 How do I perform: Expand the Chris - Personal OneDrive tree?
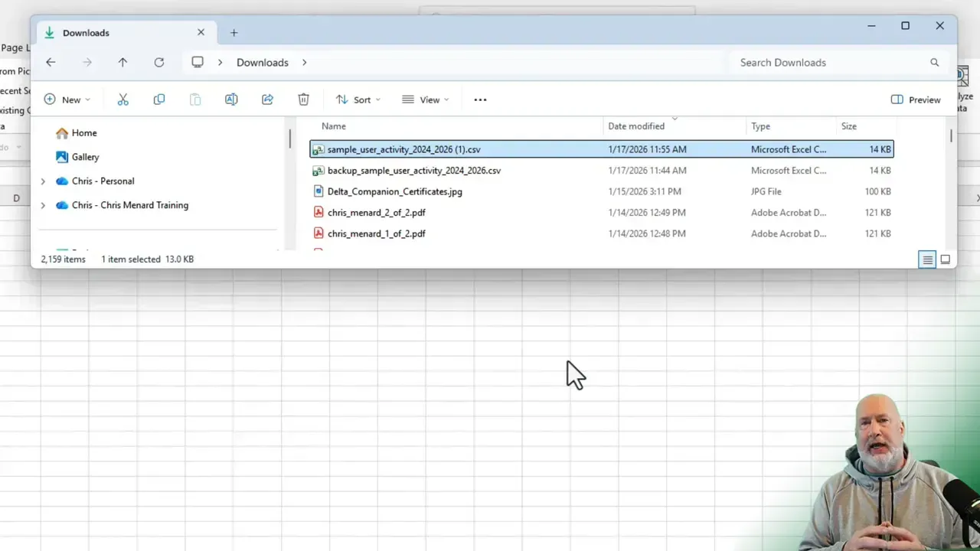click(x=43, y=181)
